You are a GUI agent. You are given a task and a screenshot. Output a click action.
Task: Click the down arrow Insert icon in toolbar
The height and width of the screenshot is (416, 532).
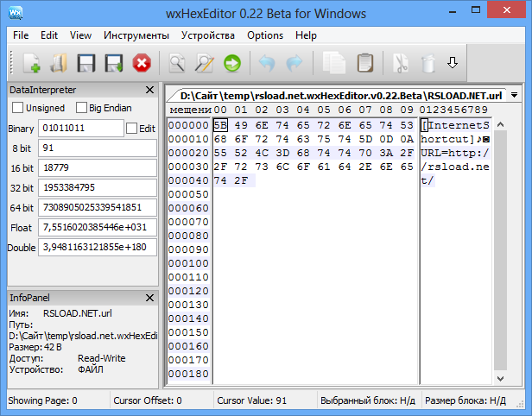pos(453,62)
